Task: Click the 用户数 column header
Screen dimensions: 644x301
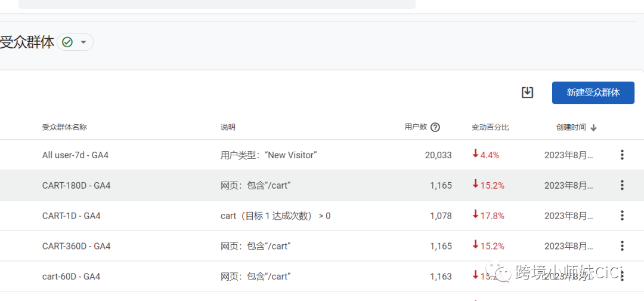Action: (x=416, y=127)
